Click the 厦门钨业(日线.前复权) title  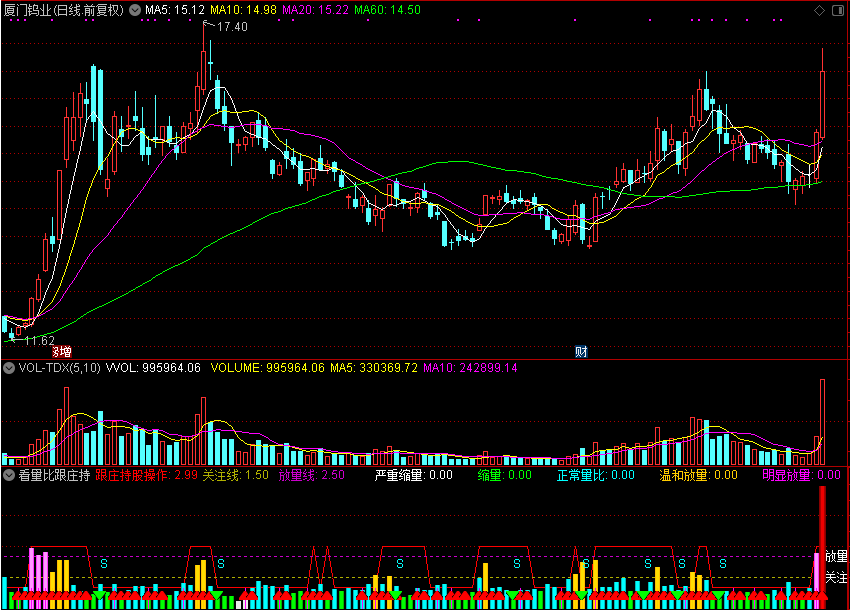click(x=64, y=10)
